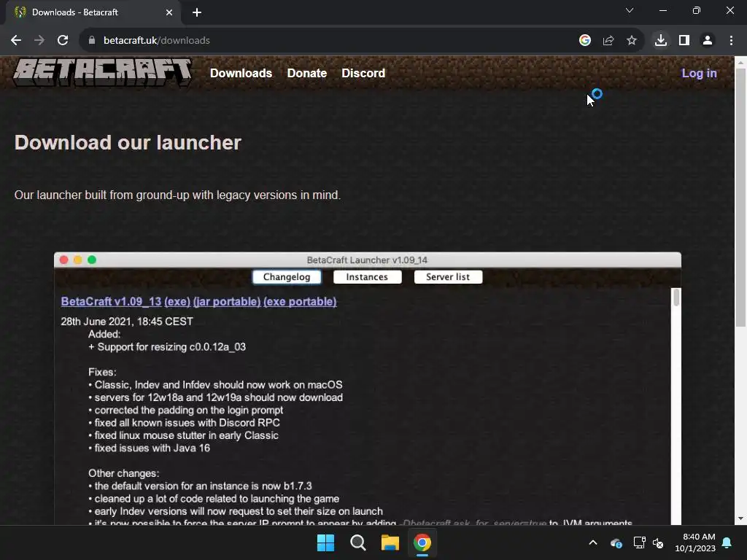This screenshot has width=747, height=560.
Task: Click the Google icon in address bar
Action: click(585, 41)
